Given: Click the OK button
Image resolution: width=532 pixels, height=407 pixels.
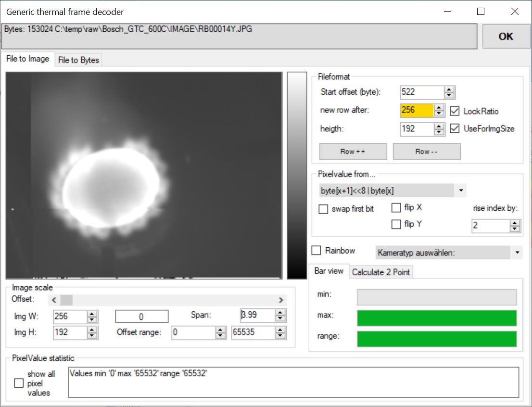Looking at the screenshot, I should tap(506, 37).
